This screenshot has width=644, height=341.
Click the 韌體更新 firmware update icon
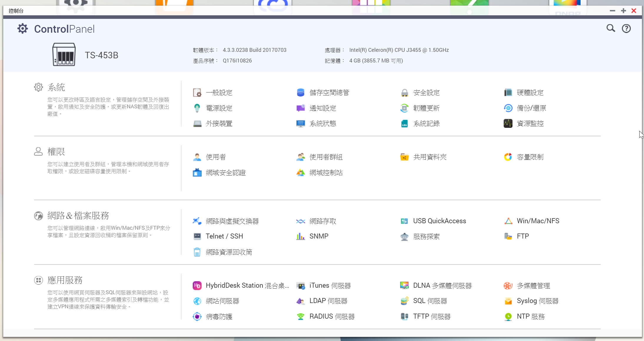pos(404,108)
